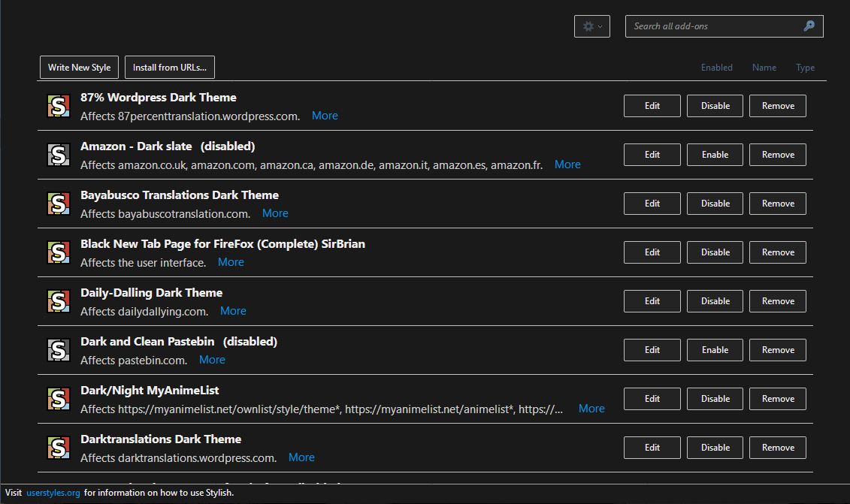Click Install from URLs button
Image resolution: width=850 pixels, height=504 pixels.
pos(170,67)
